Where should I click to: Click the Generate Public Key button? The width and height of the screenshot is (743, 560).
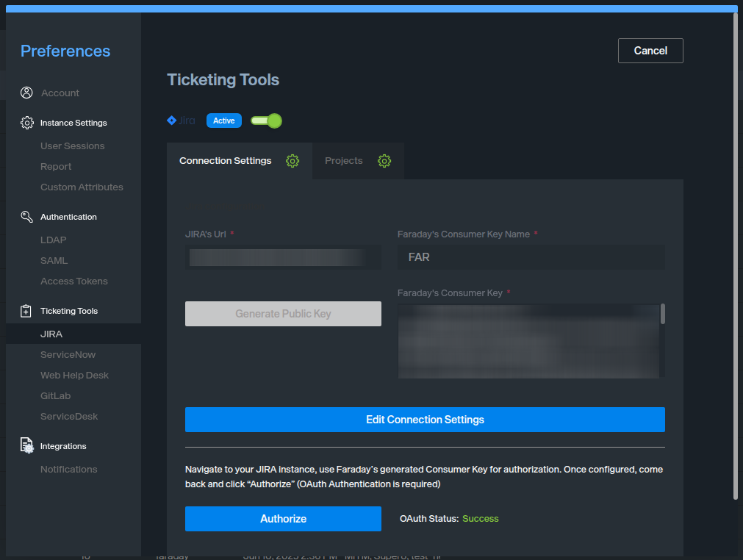pyautogui.click(x=283, y=314)
